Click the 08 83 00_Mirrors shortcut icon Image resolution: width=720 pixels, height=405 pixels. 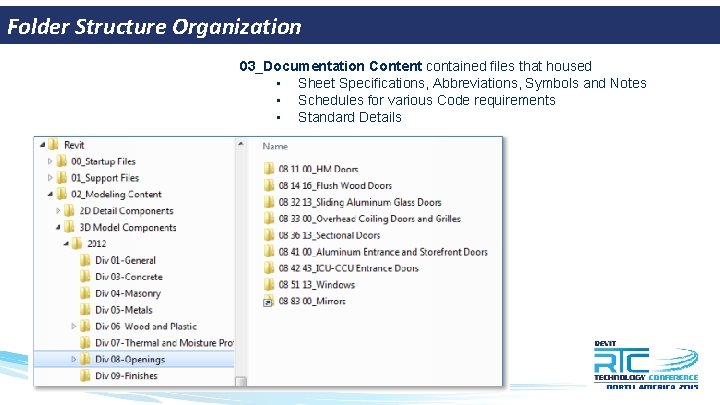pos(268,302)
